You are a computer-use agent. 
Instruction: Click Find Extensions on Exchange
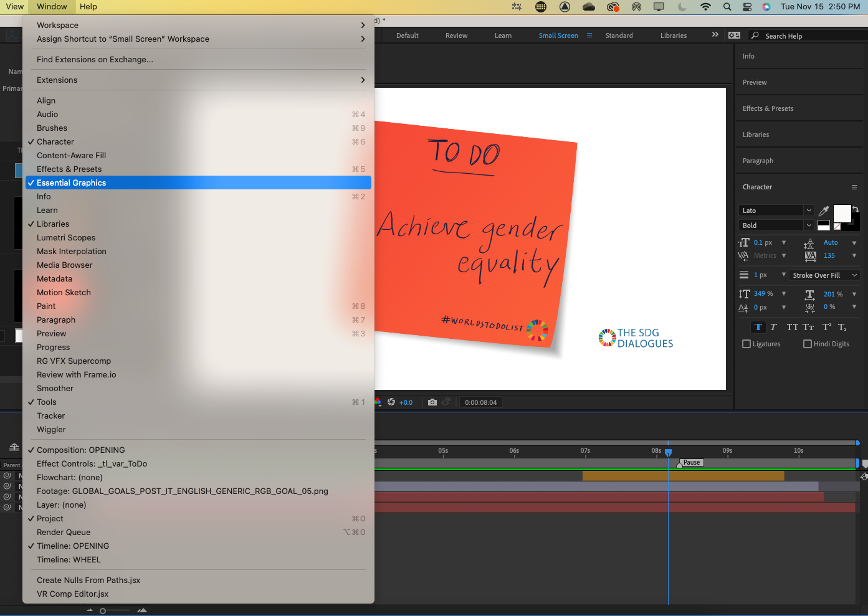[x=198, y=59]
